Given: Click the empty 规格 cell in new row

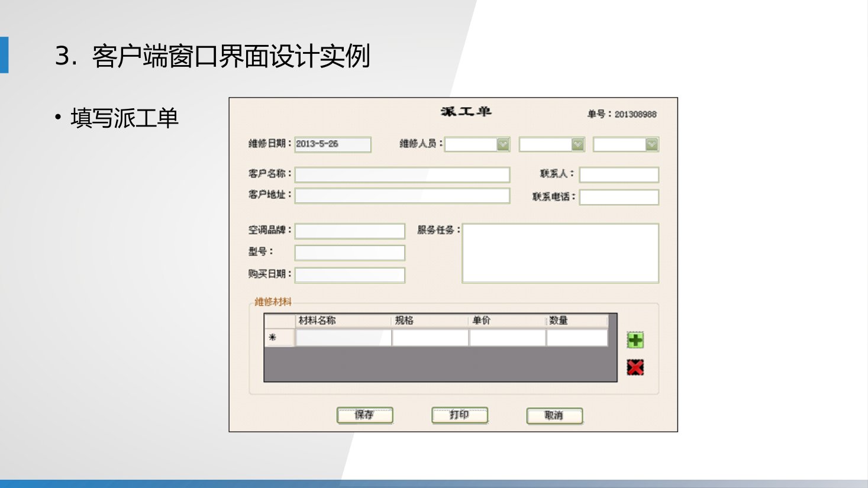Looking at the screenshot, I should point(430,338).
